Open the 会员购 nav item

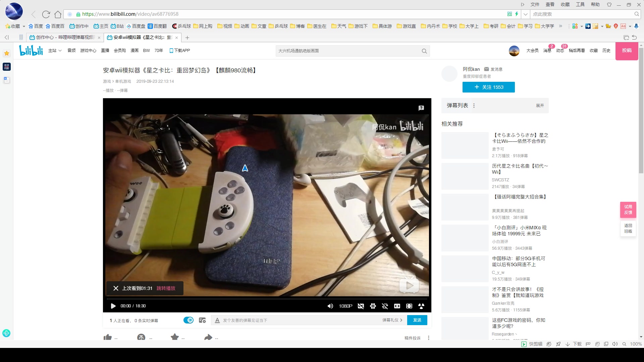pos(120,51)
